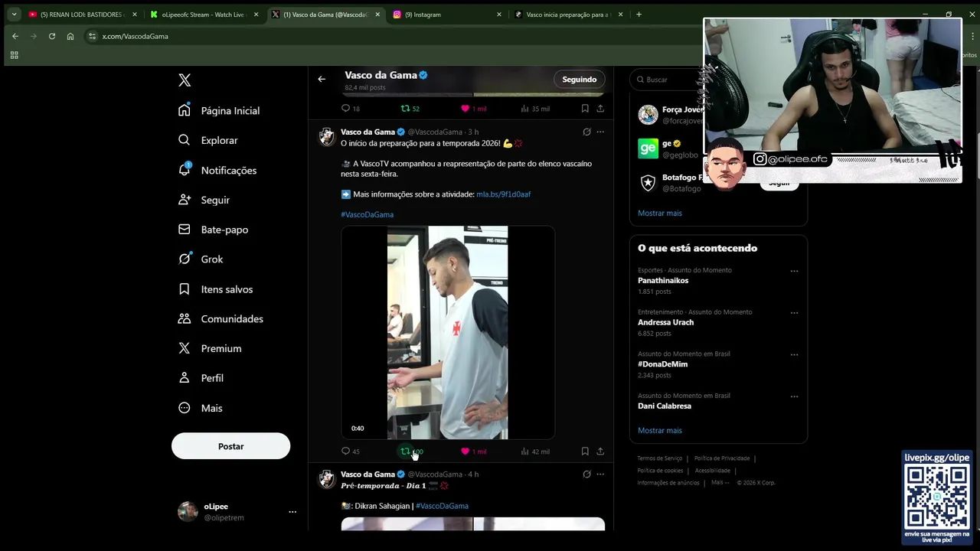980x551 pixels.
Task: Switch to RENAN LODI YouTube tab
Action: click(83, 15)
